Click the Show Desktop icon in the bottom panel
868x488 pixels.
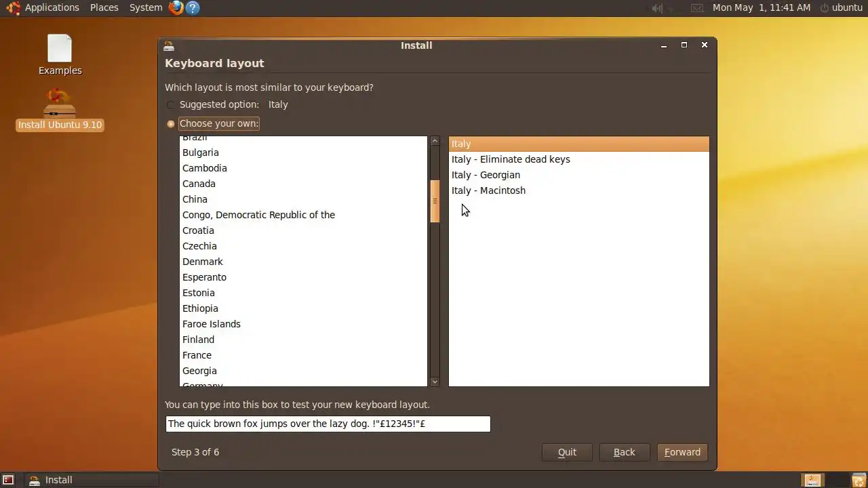8,480
